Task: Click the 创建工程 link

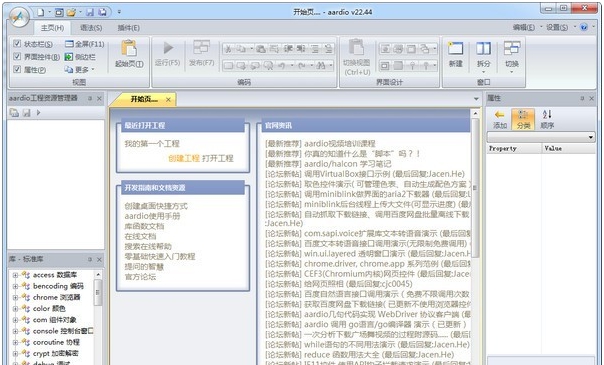Action: click(184, 158)
